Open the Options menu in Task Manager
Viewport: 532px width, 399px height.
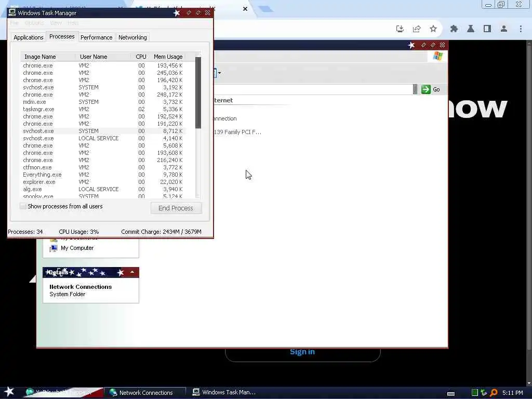(x=34, y=23)
